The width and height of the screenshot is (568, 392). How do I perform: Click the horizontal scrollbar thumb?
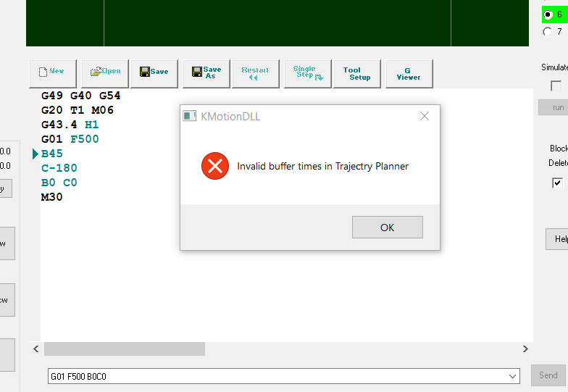coord(124,349)
